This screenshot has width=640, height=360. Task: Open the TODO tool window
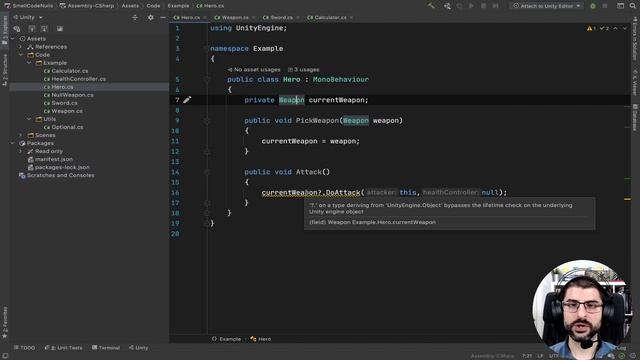[x=24, y=348]
